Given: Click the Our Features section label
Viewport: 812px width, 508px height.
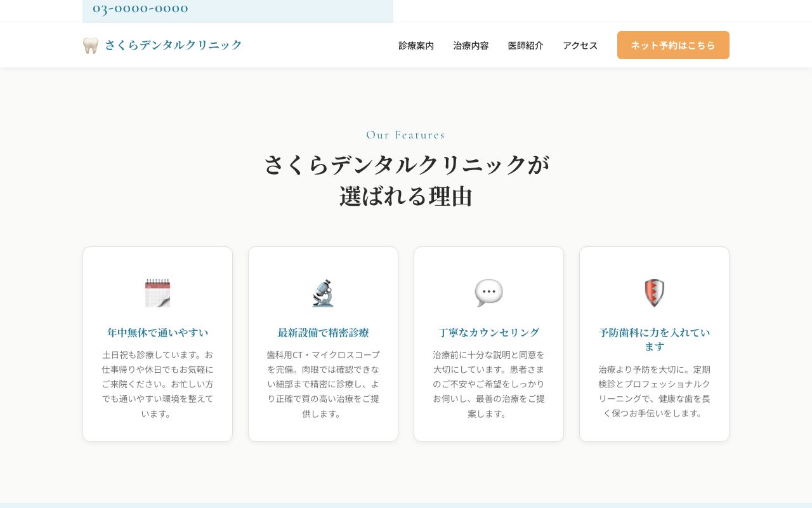Looking at the screenshot, I should [405, 135].
